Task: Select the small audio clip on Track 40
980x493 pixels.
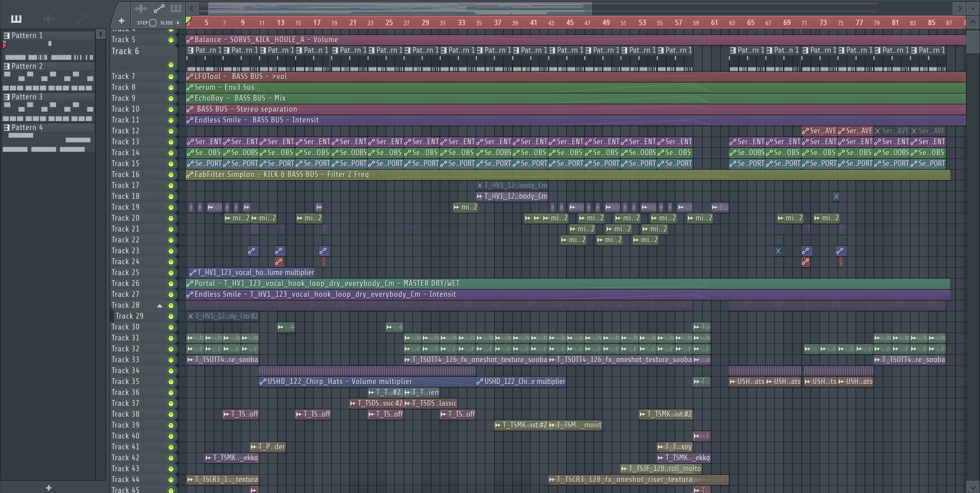Action: click(702, 436)
